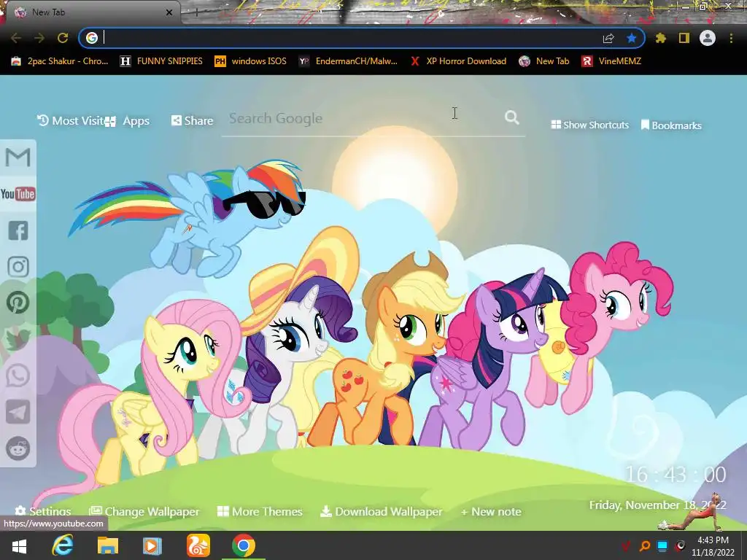This screenshot has width=747, height=560.
Task: Open File Explorer from taskbar
Action: pyautogui.click(x=108, y=545)
